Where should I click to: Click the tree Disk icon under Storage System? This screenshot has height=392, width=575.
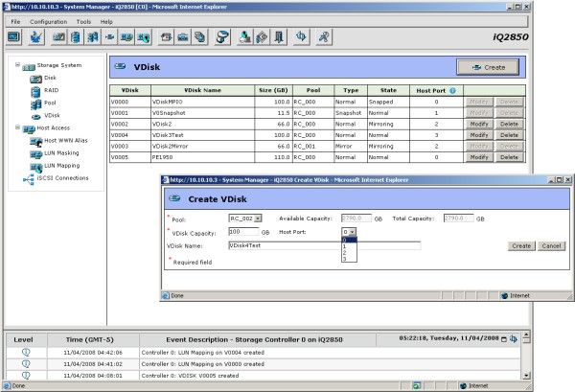(36, 79)
